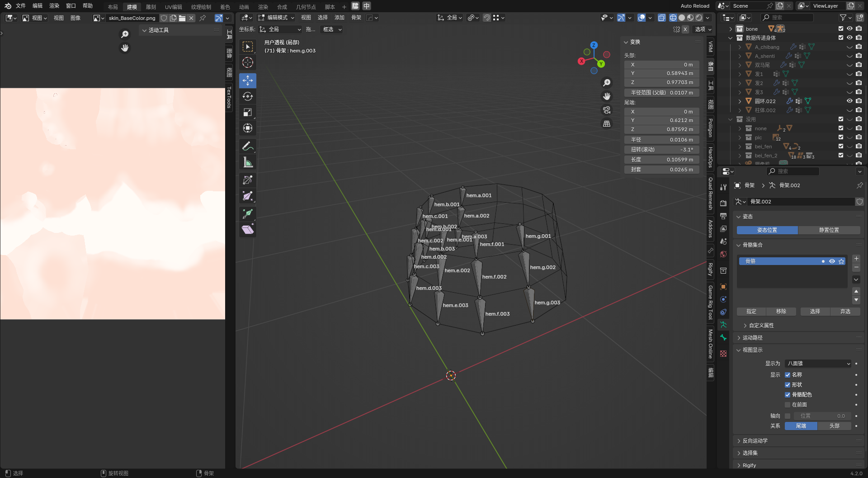Toggle perspective/orthographic grid icon
The height and width of the screenshot is (478, 868).
[607, 123]
